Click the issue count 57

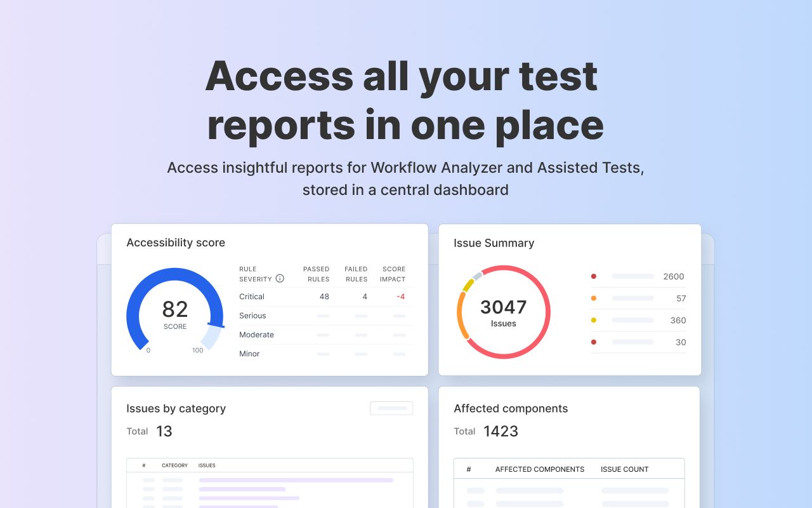(681, 298)
